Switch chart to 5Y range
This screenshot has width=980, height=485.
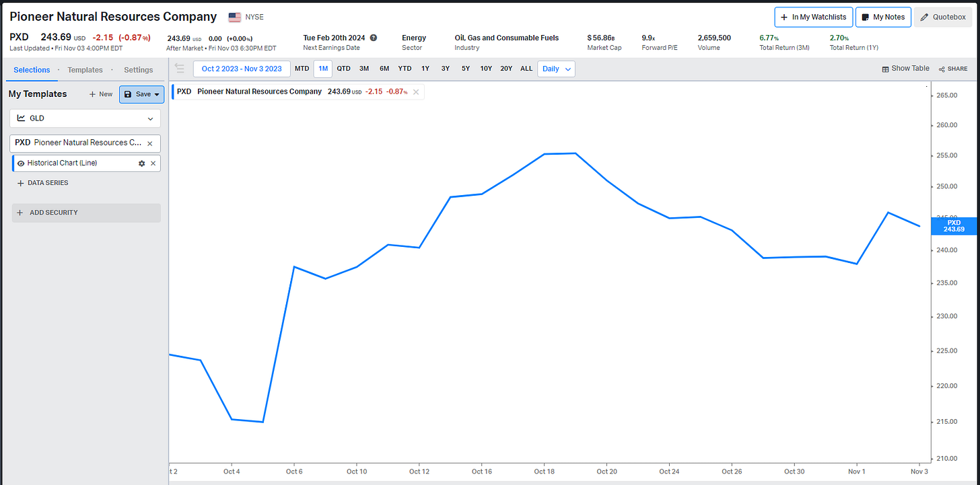click(x=466, y=69)
